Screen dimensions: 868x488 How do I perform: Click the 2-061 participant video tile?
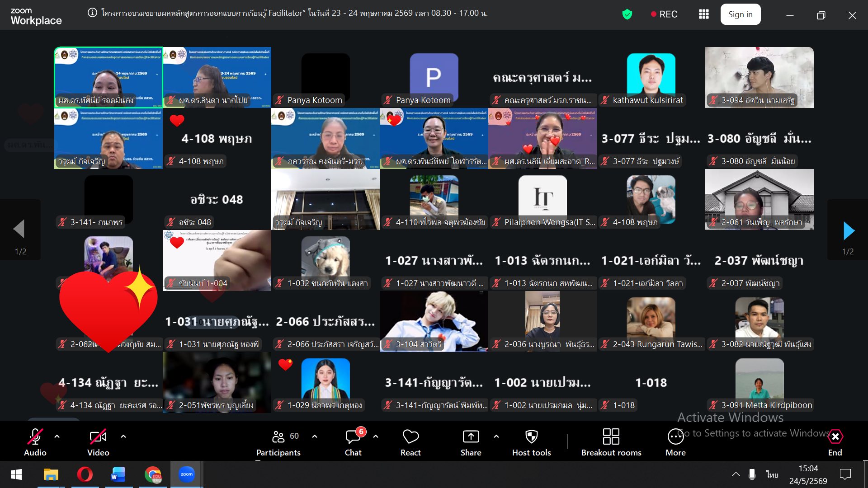pos(759,199)
